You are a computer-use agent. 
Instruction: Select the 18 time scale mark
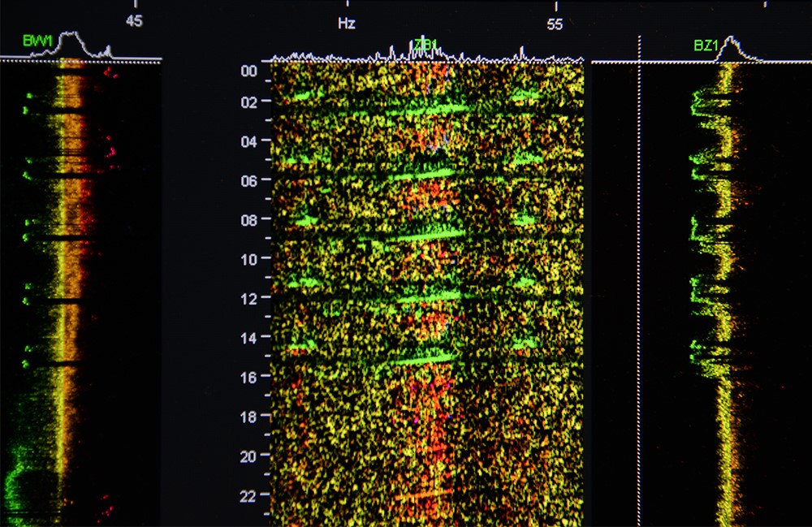pos(249,417)
